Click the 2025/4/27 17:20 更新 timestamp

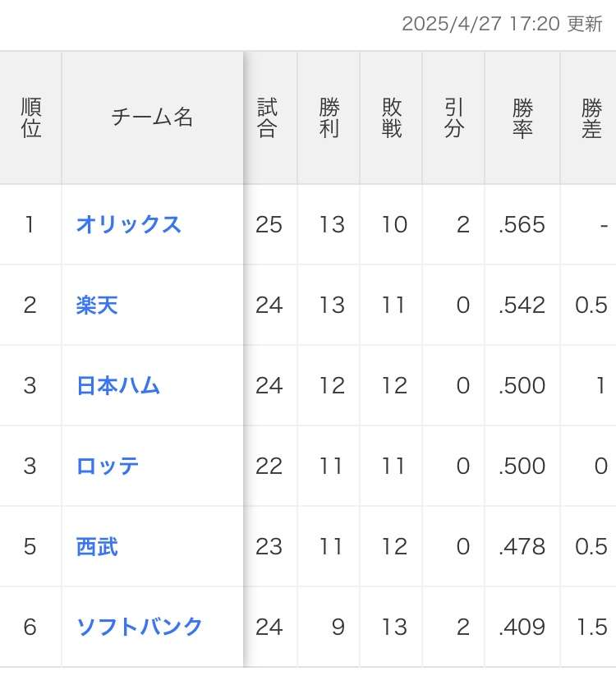502,24
